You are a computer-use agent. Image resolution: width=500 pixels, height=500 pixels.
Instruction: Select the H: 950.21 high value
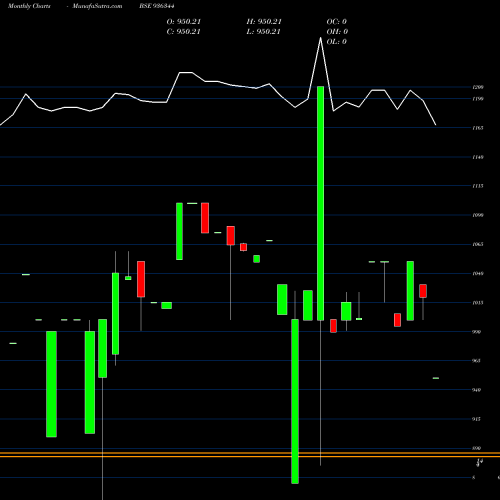tap(264, 22)
